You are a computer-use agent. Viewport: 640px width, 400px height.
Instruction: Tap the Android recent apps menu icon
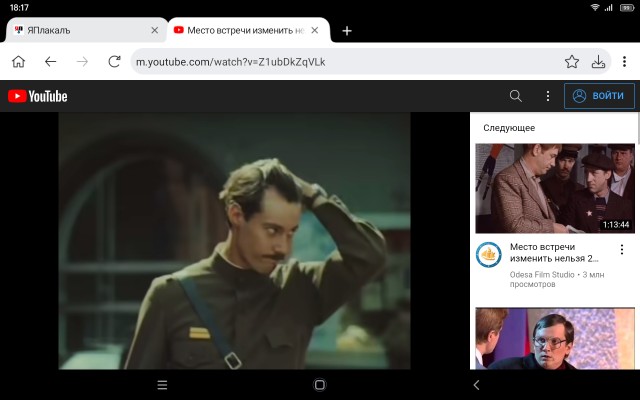click(x=162, y=384)
